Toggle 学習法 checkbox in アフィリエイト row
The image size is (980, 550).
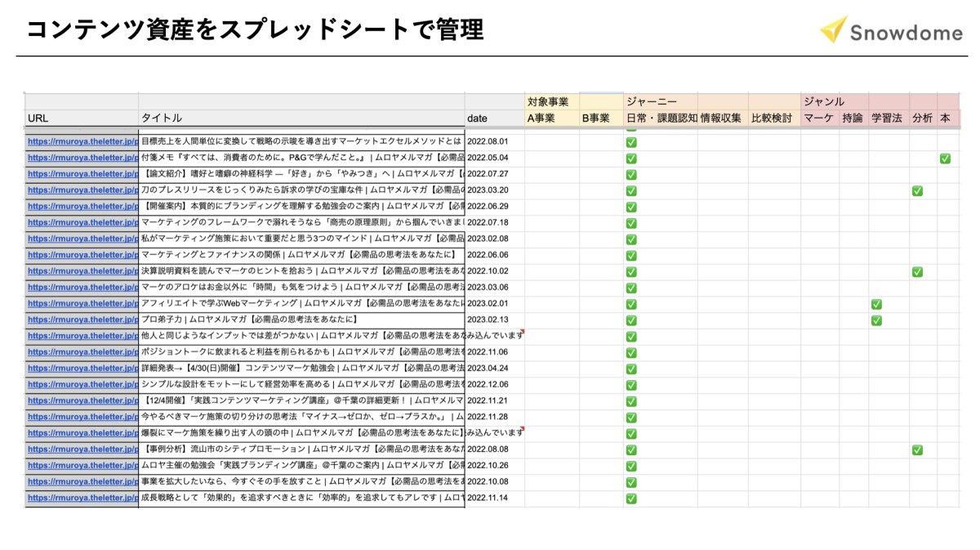click(876, 304)
